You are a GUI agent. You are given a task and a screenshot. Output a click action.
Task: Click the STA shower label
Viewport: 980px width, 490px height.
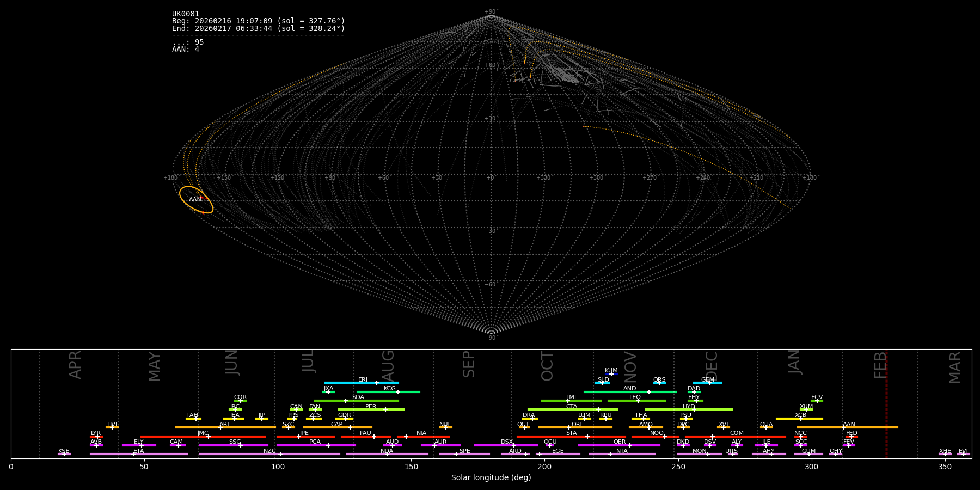[x=571, y=433]
